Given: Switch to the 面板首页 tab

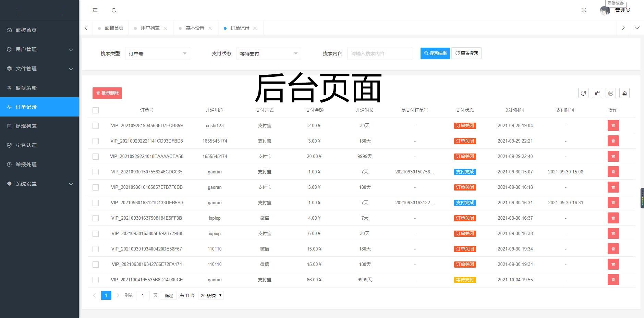Looking at the screenshot, I should pos(111,28).
